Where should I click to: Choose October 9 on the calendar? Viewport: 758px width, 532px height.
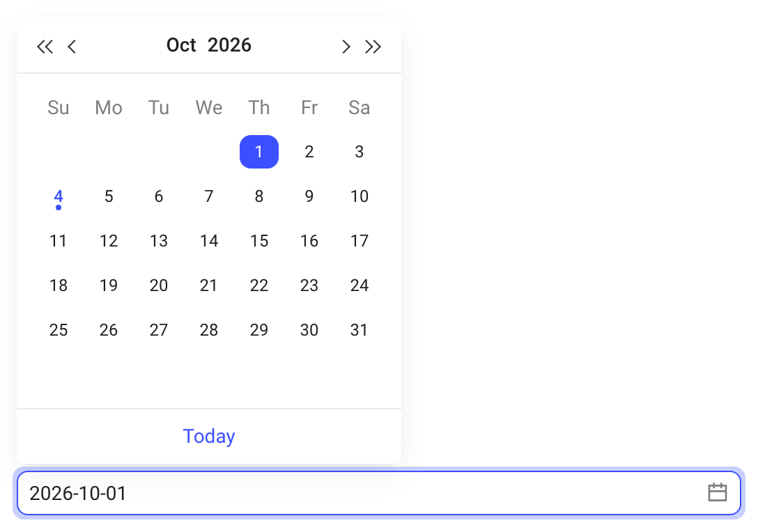(309, 196)
